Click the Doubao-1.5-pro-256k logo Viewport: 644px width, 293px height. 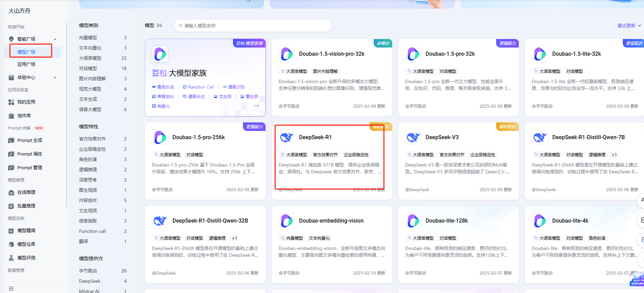coord(160,137)
